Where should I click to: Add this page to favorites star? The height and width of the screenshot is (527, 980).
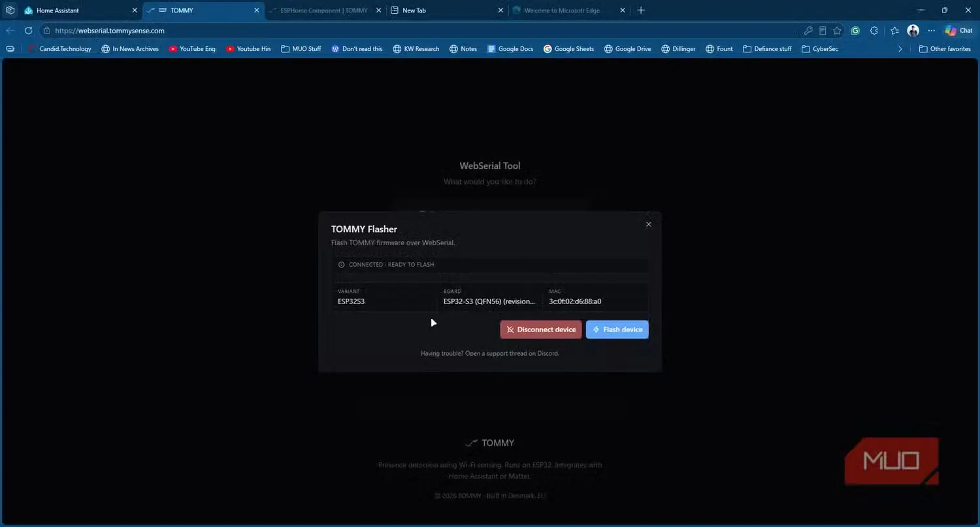point(837,31)
